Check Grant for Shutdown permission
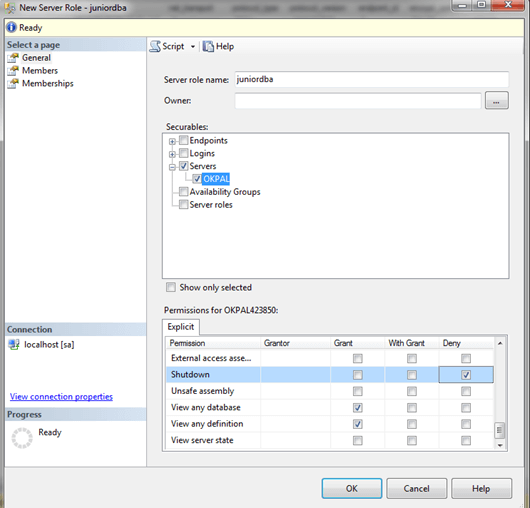 (358, 375)
